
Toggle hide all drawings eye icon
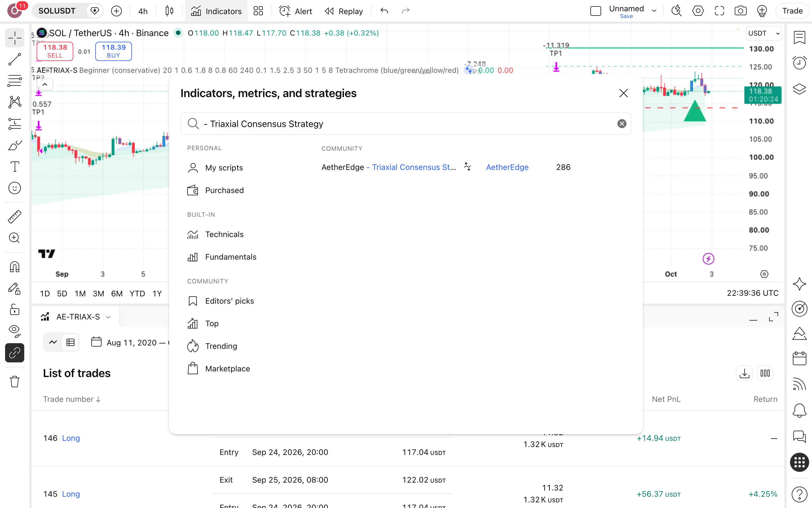pos(14,331)
